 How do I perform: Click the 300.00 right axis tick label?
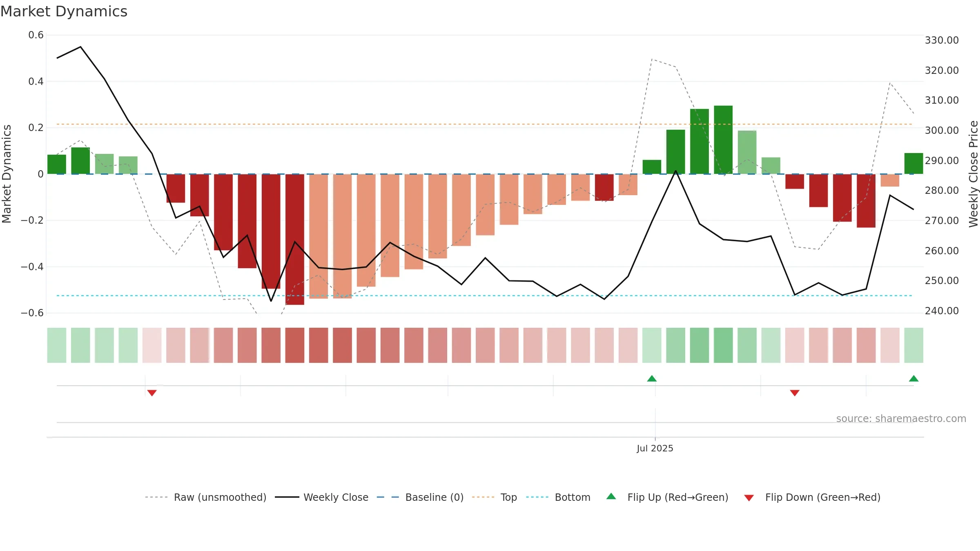(942, 130)
